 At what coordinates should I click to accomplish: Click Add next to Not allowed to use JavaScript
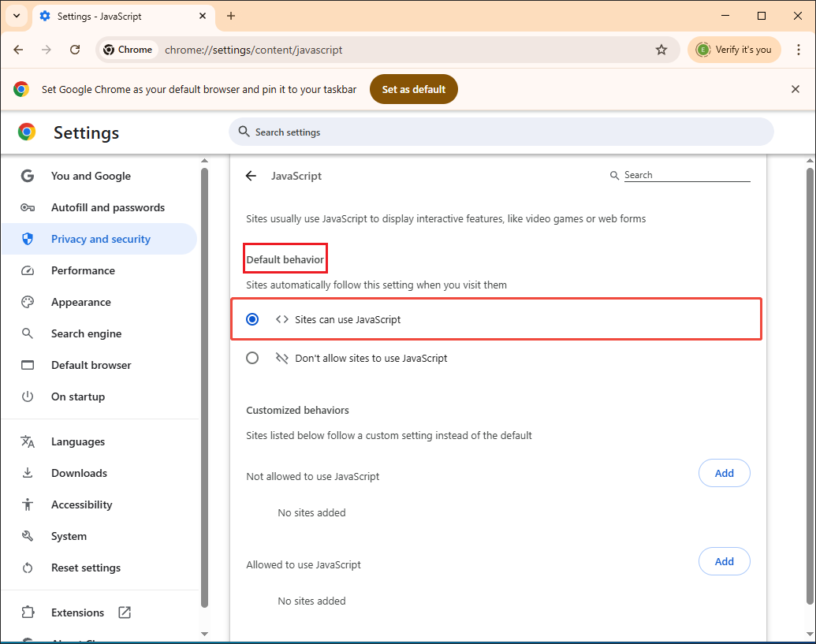coord(724,473)
